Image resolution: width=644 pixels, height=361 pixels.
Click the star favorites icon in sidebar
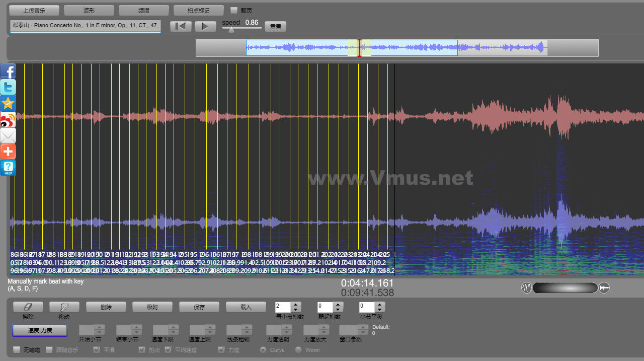coord(8,104)
